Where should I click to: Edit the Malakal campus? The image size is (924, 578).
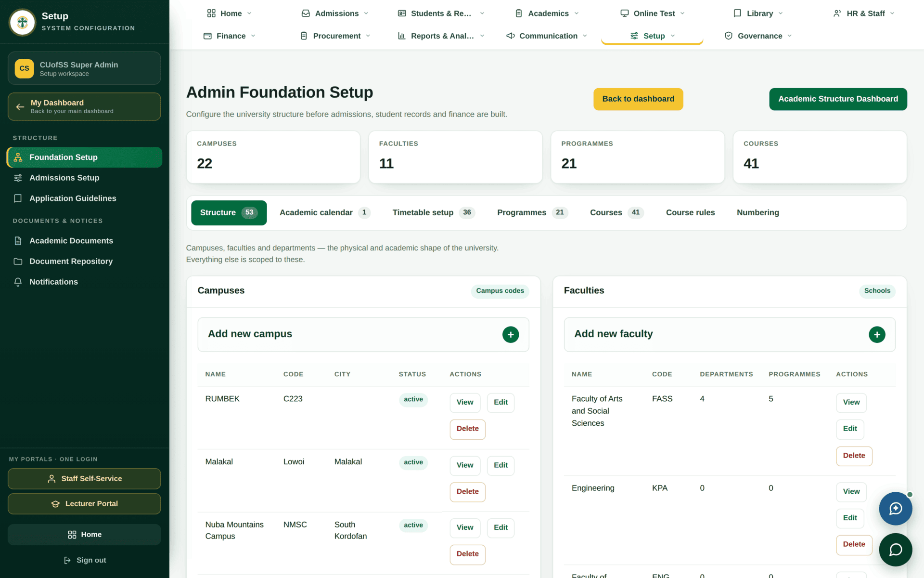click(x=500, y=465)
